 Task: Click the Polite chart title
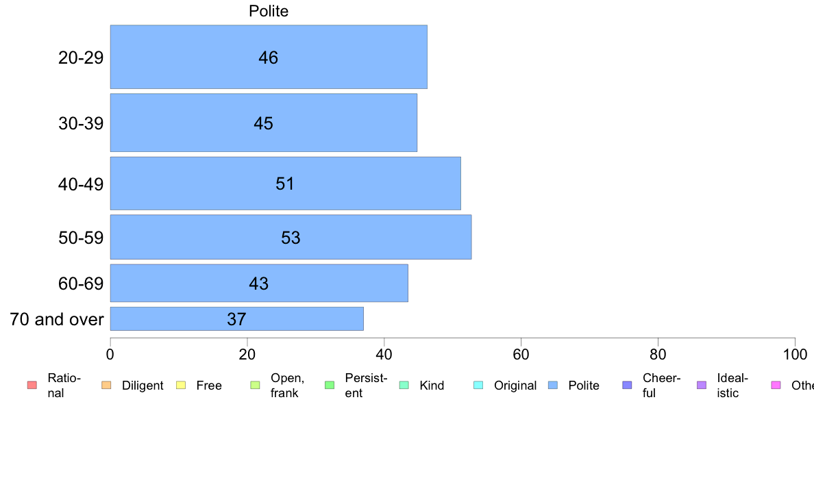(x=269, y=11)
